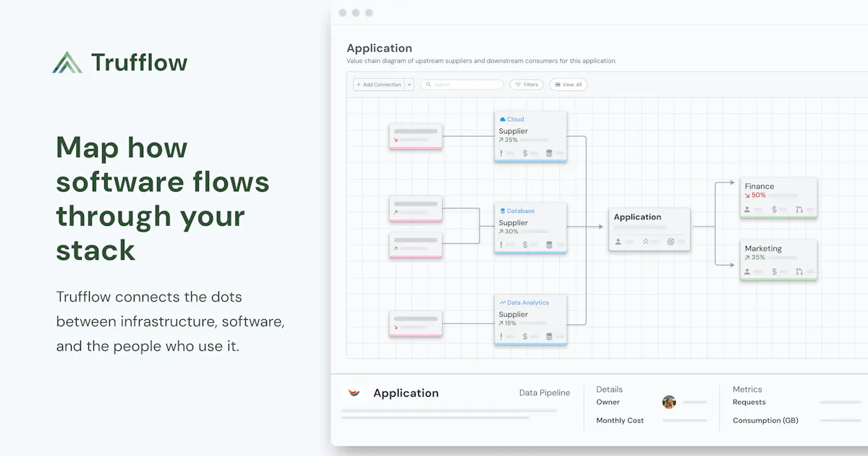
Task: Click the dollar icon on Finance card
Action: coord(774,210)
